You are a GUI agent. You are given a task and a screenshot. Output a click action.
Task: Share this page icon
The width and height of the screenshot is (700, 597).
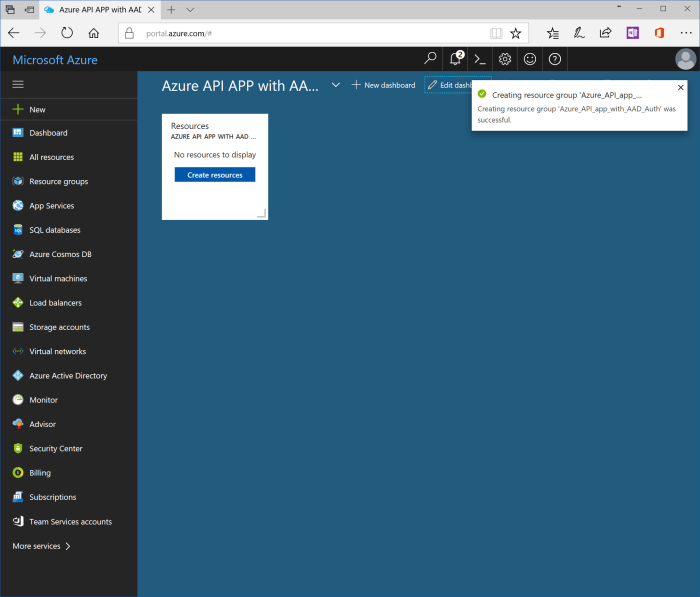click(x=605, y=33)
